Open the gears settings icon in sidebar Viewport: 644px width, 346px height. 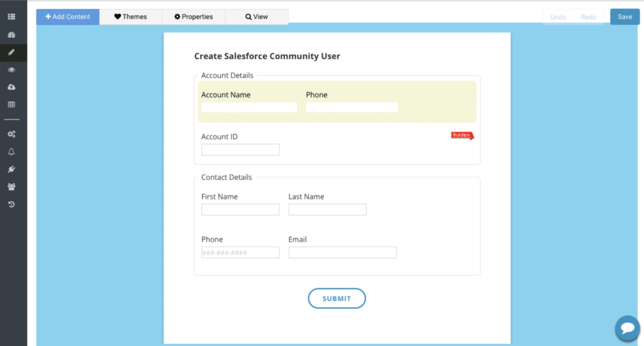point(11,135)
